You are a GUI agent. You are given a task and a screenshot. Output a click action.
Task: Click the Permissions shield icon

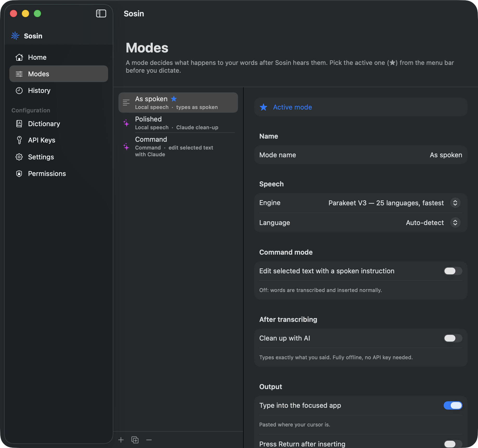19,174
